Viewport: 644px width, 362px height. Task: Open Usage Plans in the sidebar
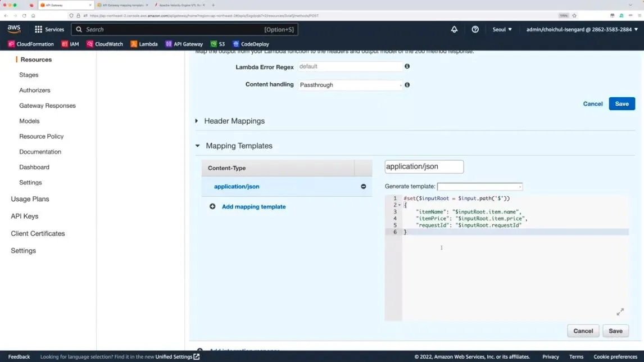point(30,199)
